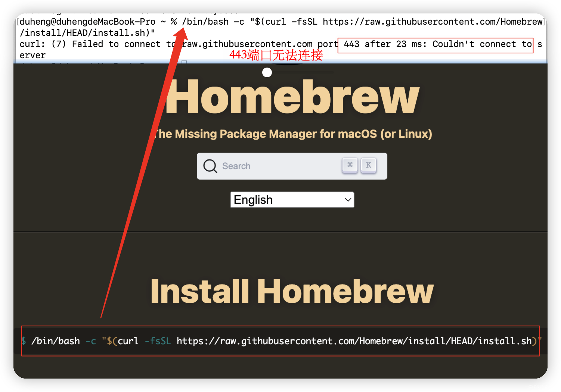
Task: Click the magnifying glass search icon
Action: click(210, 166)
